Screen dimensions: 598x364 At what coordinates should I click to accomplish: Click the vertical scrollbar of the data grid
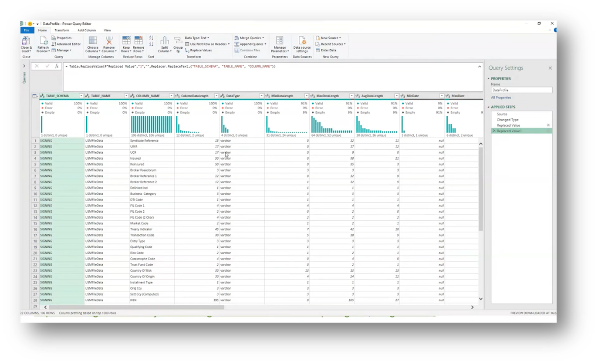pyautogui.click(x=481, y=188)
